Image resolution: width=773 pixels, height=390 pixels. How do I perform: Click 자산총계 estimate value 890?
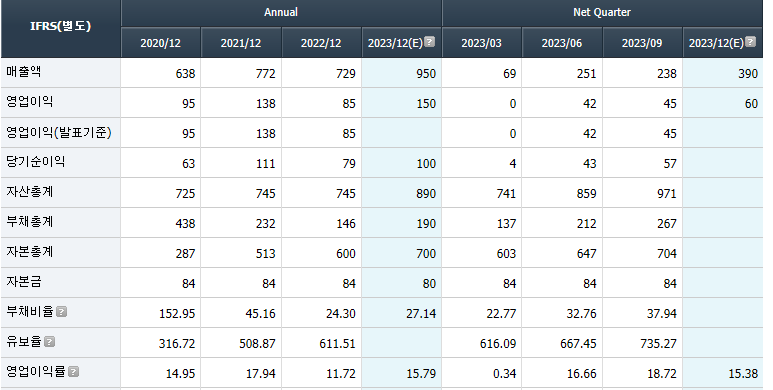[x=426, y=194]
